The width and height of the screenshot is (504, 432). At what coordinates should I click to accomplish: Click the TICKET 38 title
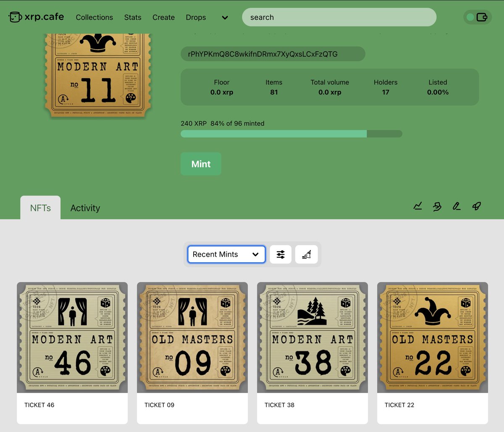[280, 405]
